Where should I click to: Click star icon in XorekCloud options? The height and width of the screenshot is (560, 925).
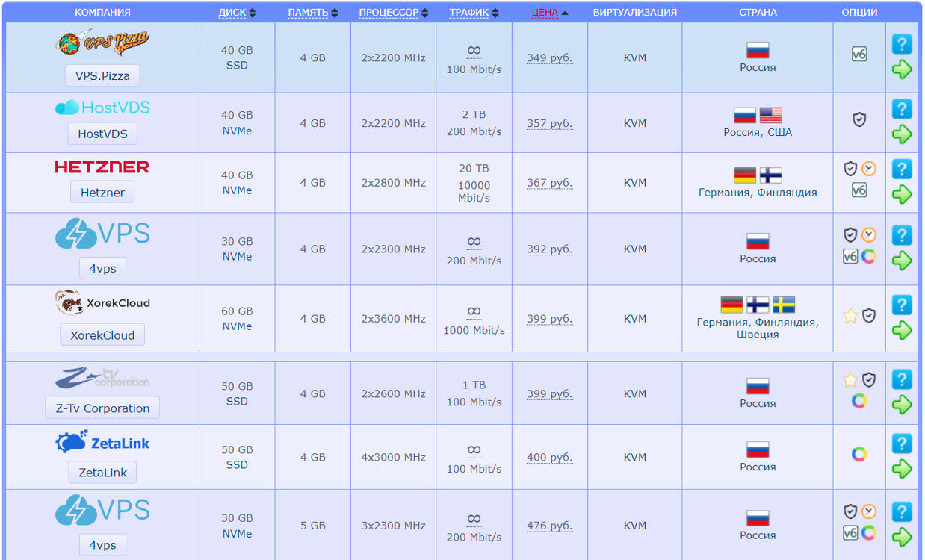pos(850,316)
